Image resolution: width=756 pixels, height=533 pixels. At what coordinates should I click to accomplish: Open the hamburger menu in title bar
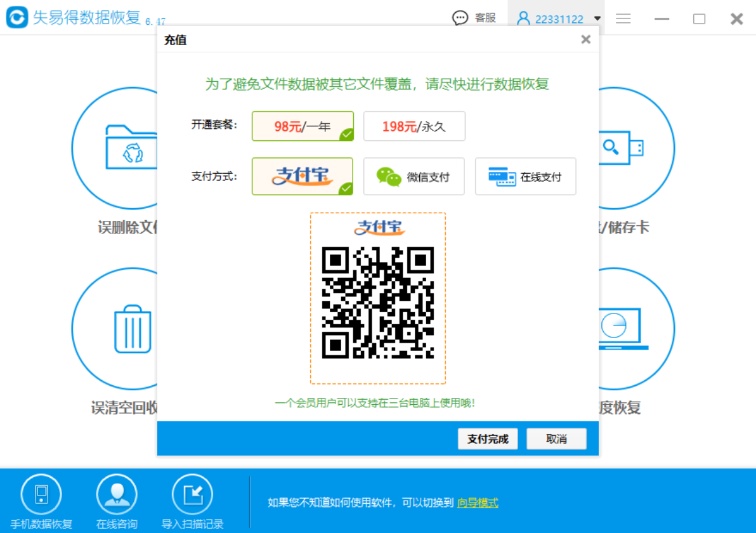click(x=623, y=18)
